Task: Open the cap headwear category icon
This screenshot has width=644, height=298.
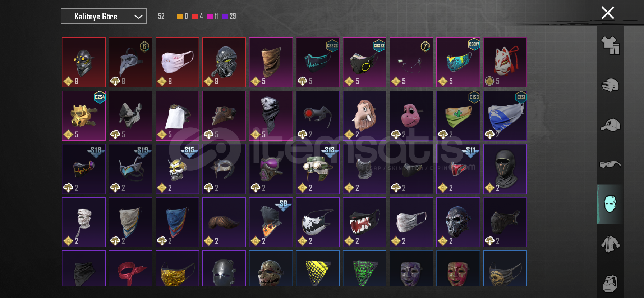Action: coord(610,125)
